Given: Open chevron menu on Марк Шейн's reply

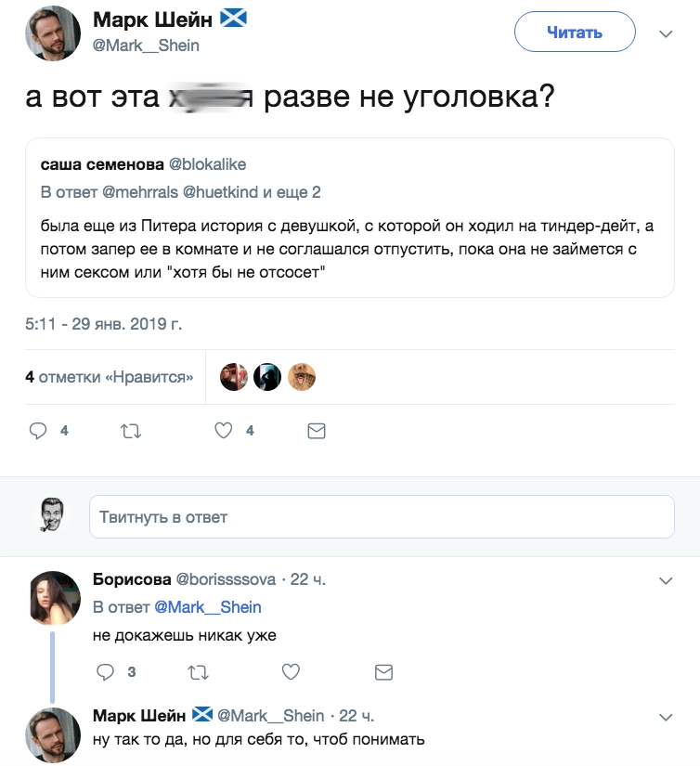Looking at the screenshot, I should pos(665,717).
